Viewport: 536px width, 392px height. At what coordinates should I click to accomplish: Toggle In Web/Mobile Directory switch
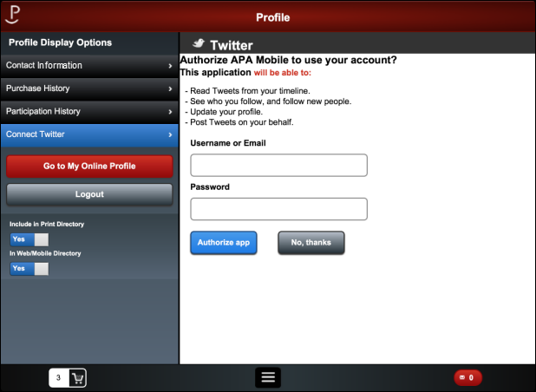point(29,269)
